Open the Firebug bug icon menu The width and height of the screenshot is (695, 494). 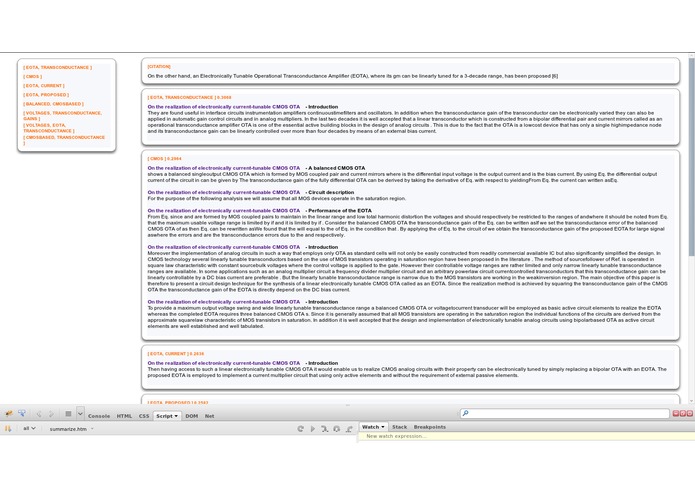[8, 414]
